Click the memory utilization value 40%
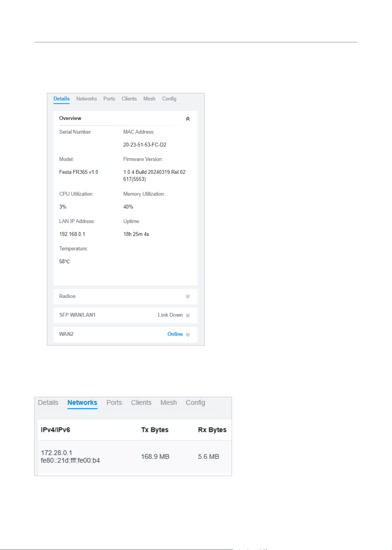This screenshot has height=550, width=392. 128,207
